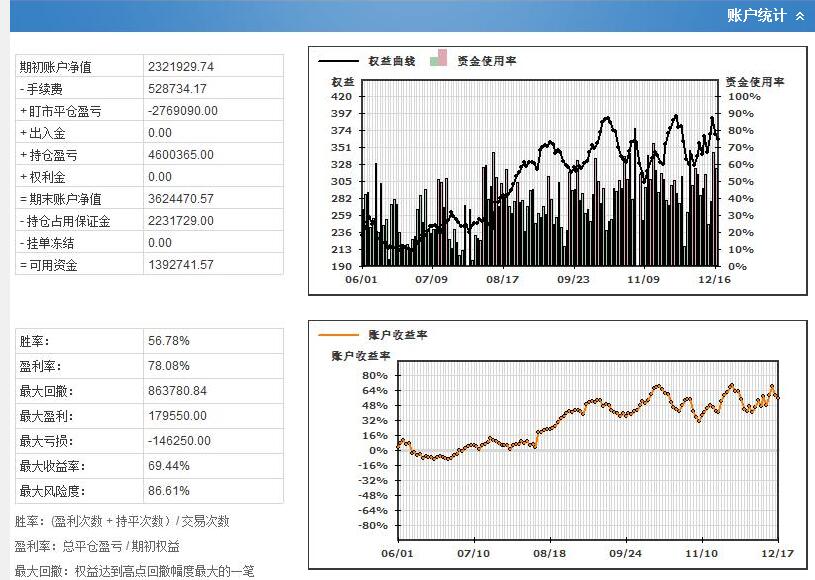Select the 期初账户净值 value 2321929.74
This screenshot has height=580, width=815.
coord(181,67)
